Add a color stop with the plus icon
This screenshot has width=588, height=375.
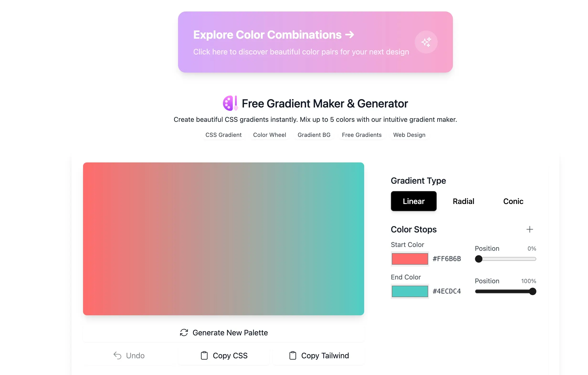point(530,229)
